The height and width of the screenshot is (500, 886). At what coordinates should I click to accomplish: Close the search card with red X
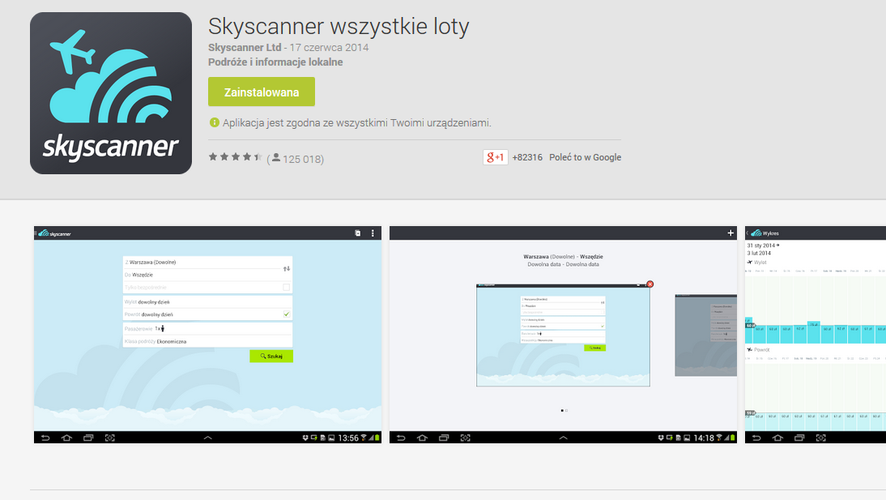pos(650,284)
